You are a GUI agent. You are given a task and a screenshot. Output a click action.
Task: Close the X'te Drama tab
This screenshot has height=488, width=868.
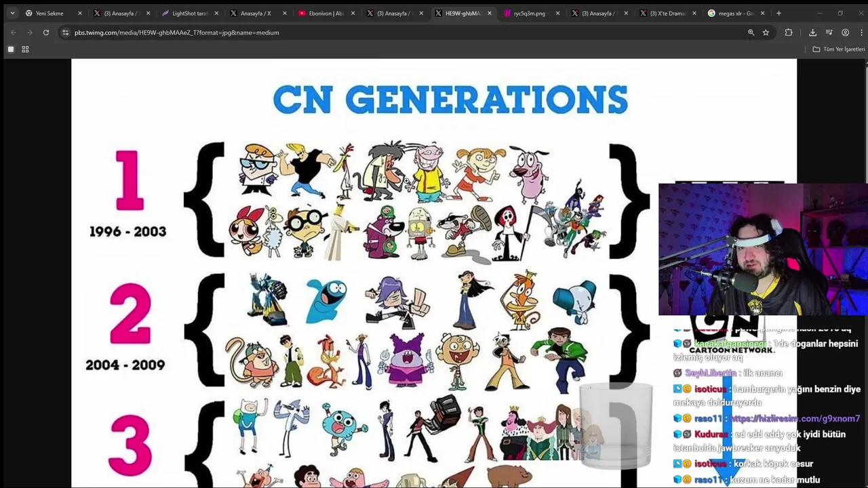(694, 14)
